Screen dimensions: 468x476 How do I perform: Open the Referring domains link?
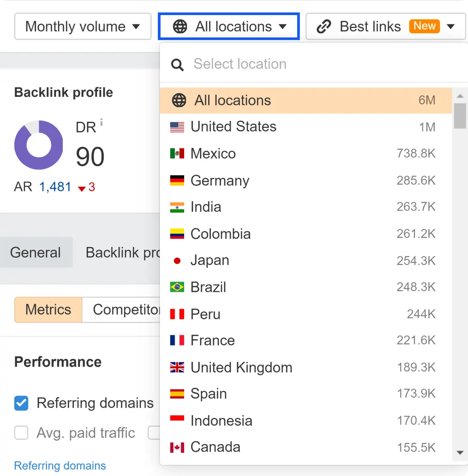pos(60,465)
